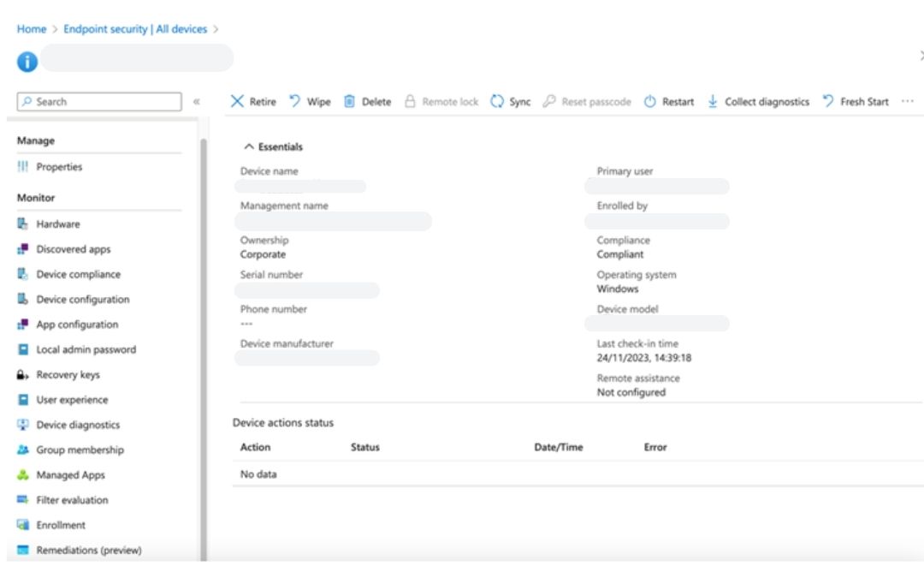
Task: Collapse the Essentials section chevron
Action: coord(249,146)
